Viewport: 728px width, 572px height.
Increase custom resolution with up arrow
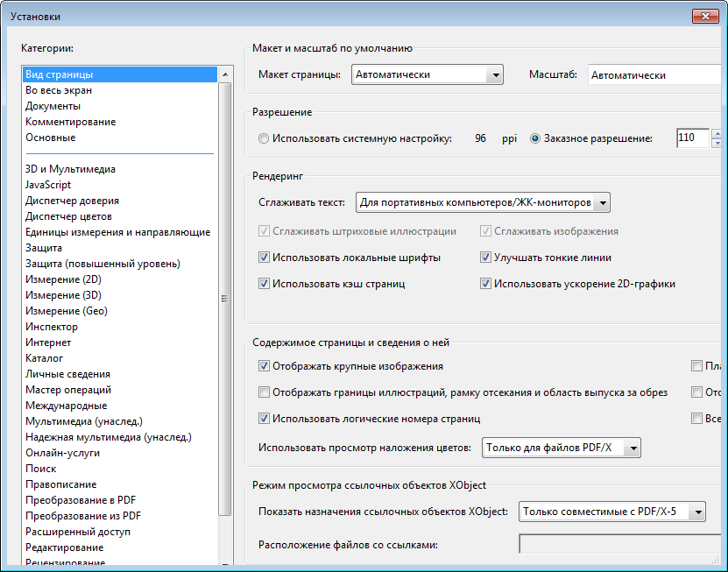point(717,134)
